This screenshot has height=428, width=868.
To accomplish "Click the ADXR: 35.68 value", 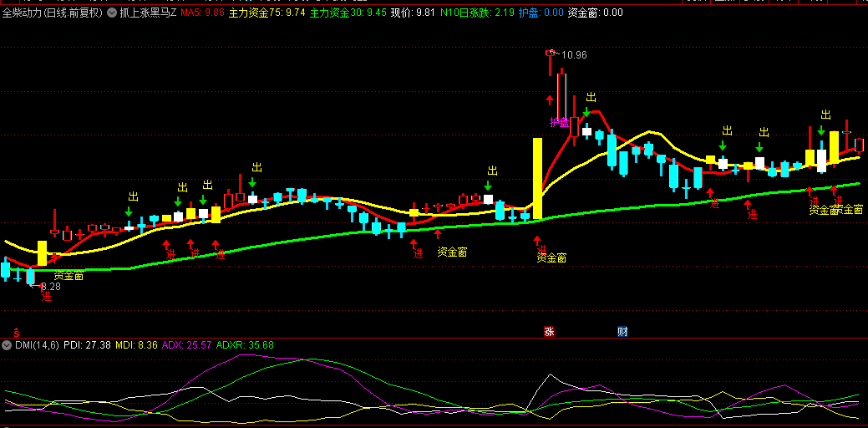I will pos(245,345).
